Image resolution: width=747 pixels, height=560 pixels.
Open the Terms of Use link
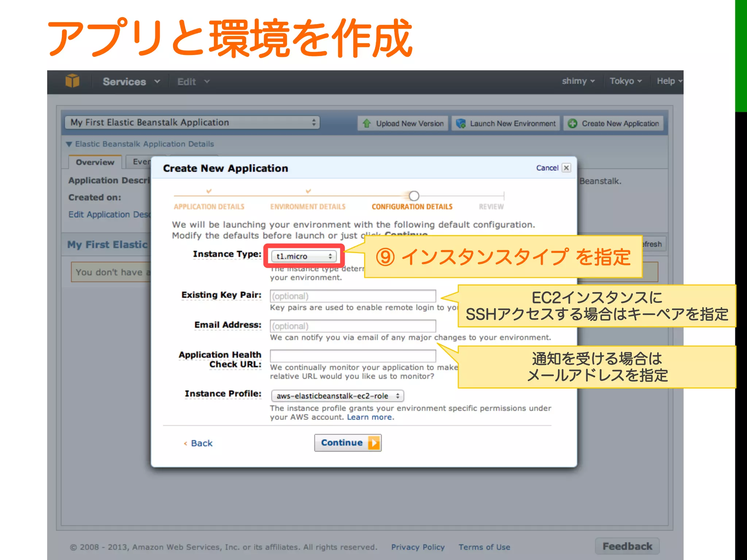pyautogui.click(x=484, y=547)
